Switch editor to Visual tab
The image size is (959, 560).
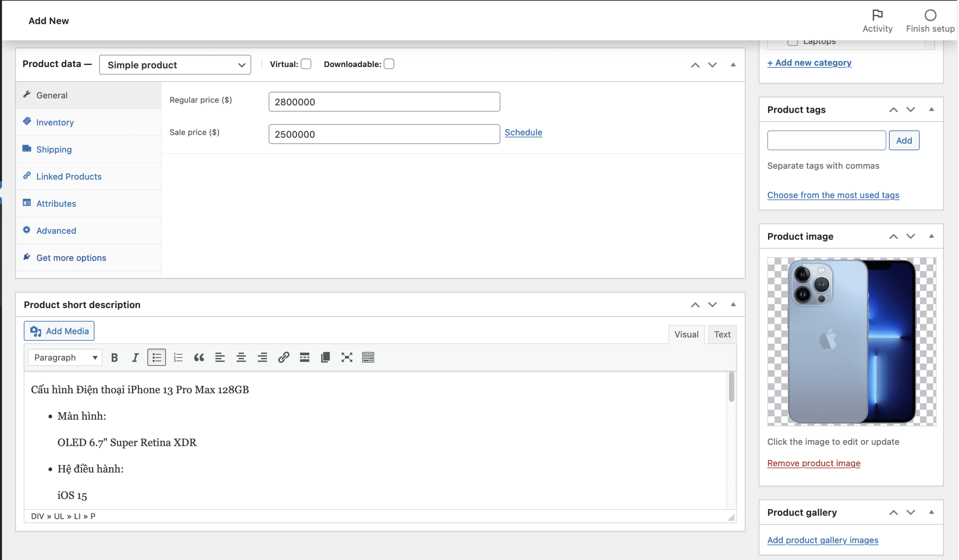point(687,334)
